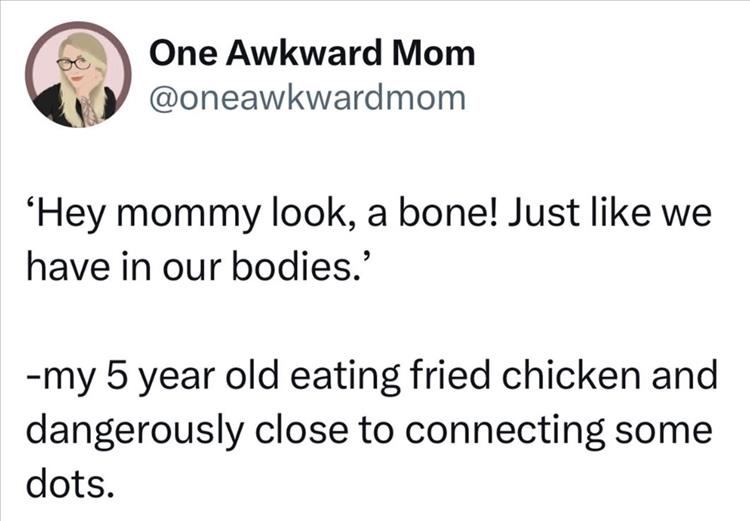The height and width of the screenshot is (521, 750).
Task: Click the glasses on the avatar illustration
Action: click(x=73, y=62)
